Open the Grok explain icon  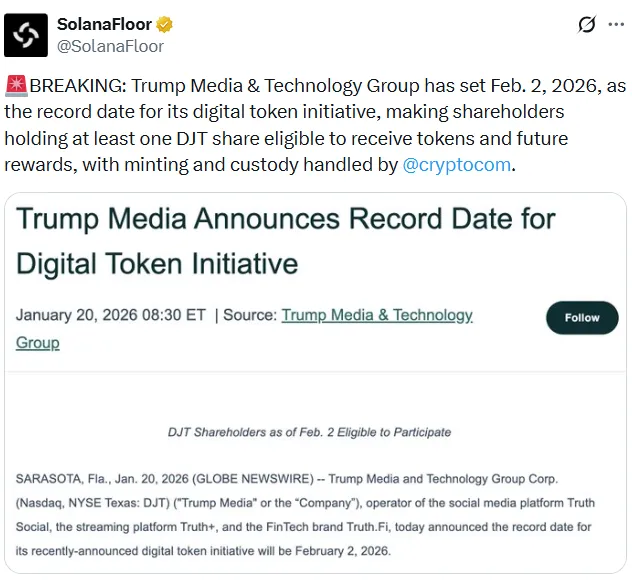[587, 25]
